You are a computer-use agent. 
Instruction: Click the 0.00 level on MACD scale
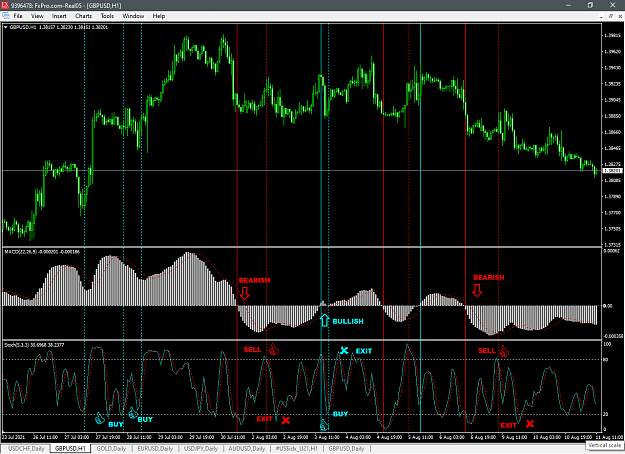pyautogui.click(x=607, y=306)
